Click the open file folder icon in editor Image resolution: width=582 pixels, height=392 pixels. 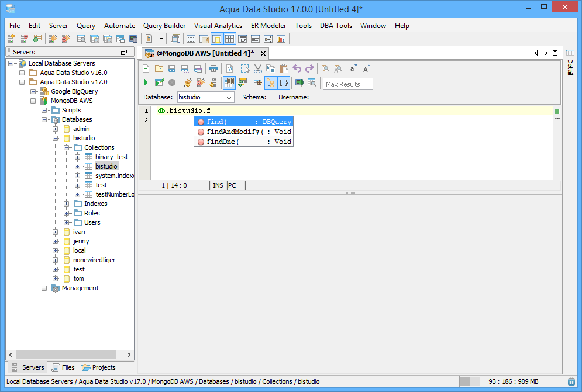pyautogui.click(x=159, y=68)
